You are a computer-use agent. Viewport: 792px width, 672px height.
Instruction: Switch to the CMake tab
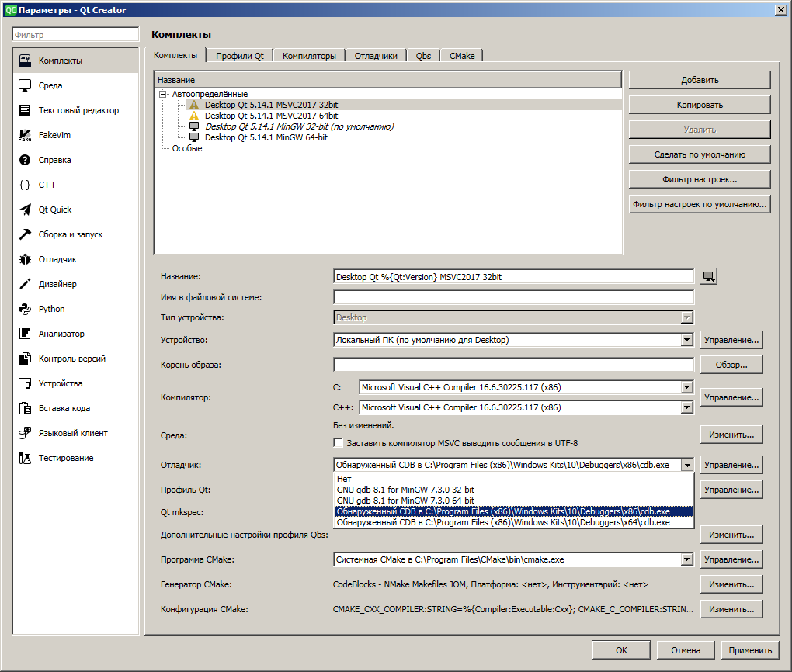click(462, 56)
